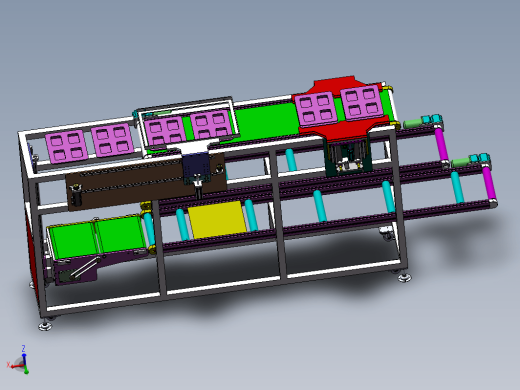
Task: Select the front-left leveling foot of the frame
Action: 46,325
